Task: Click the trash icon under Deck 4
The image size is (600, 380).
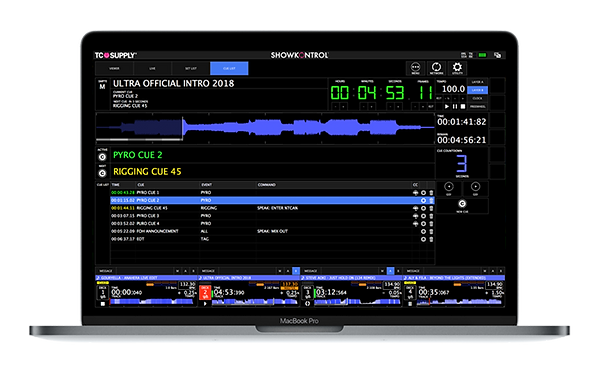Action: (x=410, y=304)
